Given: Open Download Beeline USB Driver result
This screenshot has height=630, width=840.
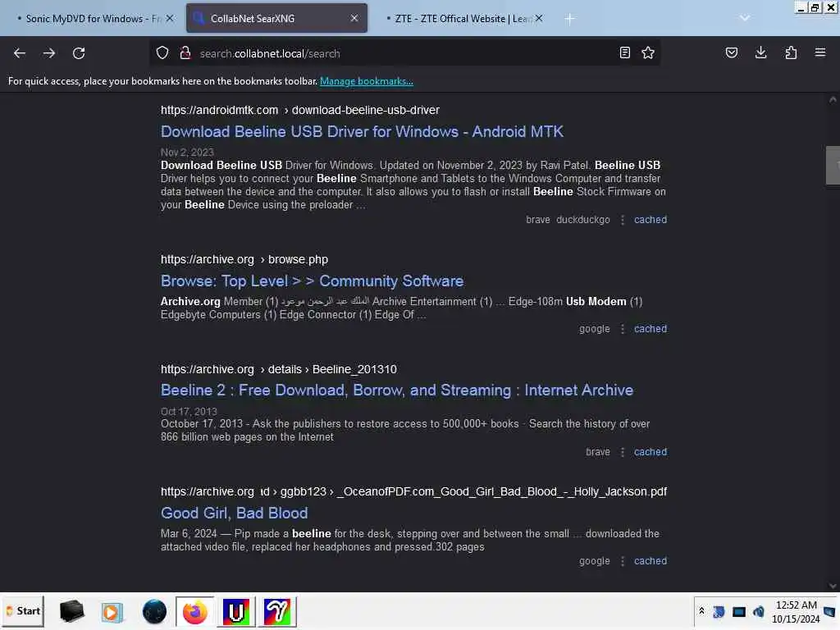Looking at the screenshot, I should (x=362, y=132).
